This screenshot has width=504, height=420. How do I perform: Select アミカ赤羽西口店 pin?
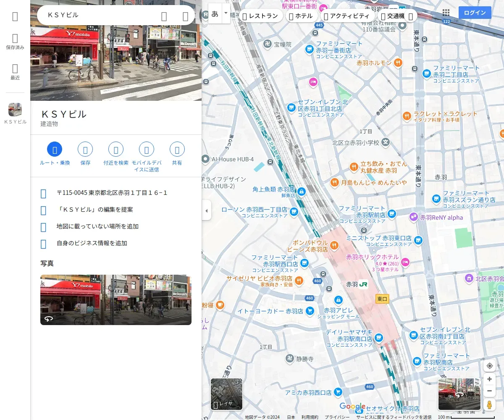click(x=339, y=392)
